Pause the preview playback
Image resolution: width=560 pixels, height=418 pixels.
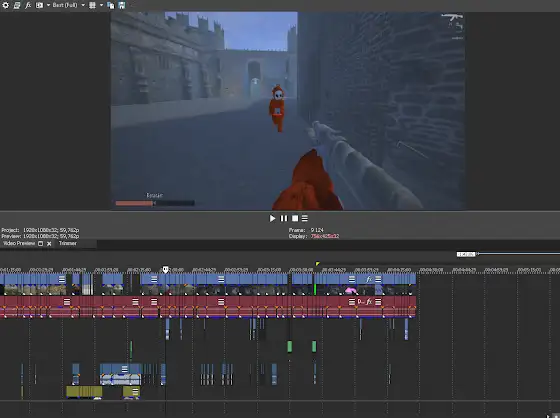coord(284,218)
